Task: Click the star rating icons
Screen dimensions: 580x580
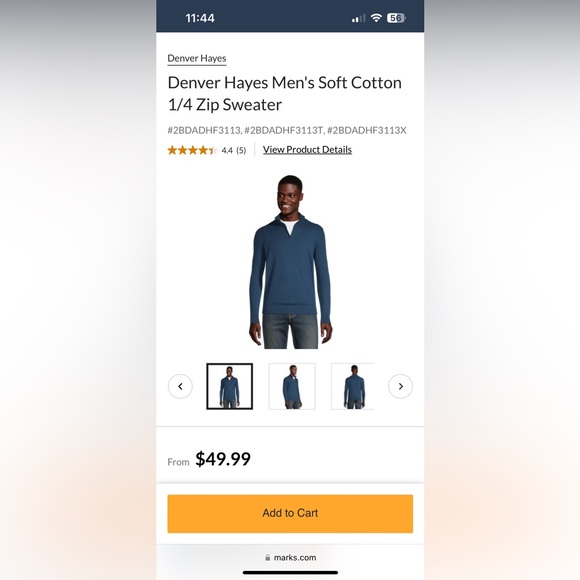Action: [x=192, y=150]
